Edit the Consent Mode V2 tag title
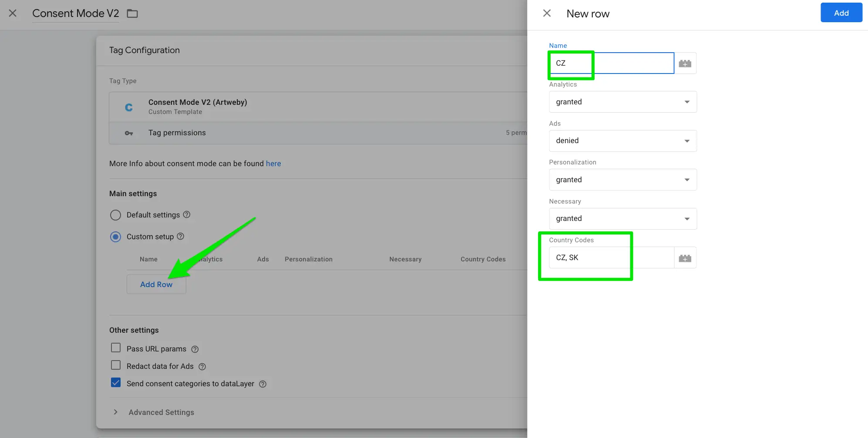 76,13
